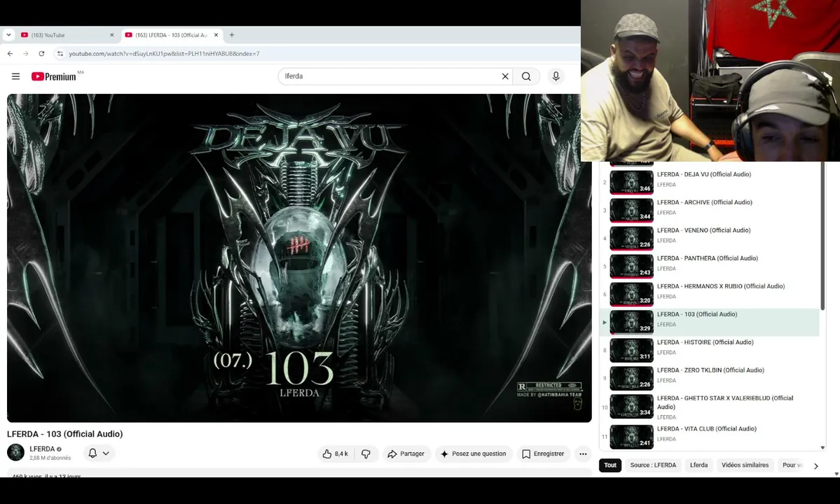Play LFERDA - HISTOIRE playlist item
840x504 pixels.
(x=710, y=350)
